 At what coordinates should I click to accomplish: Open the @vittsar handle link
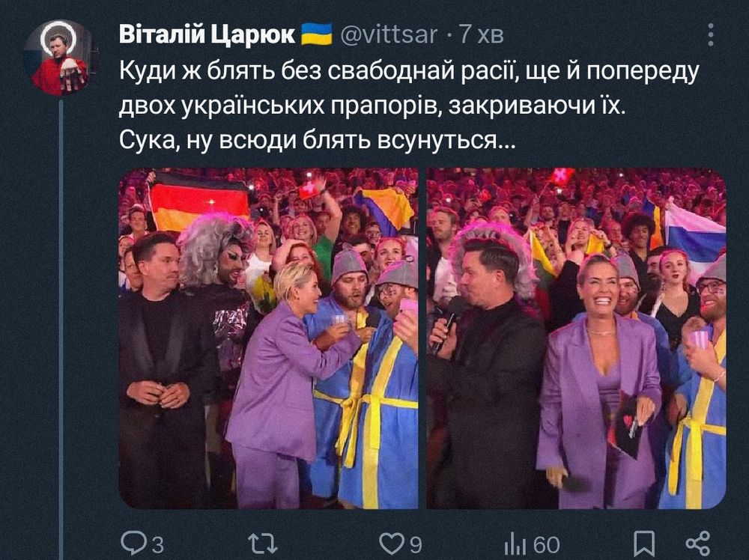click(x=388, y=35)
